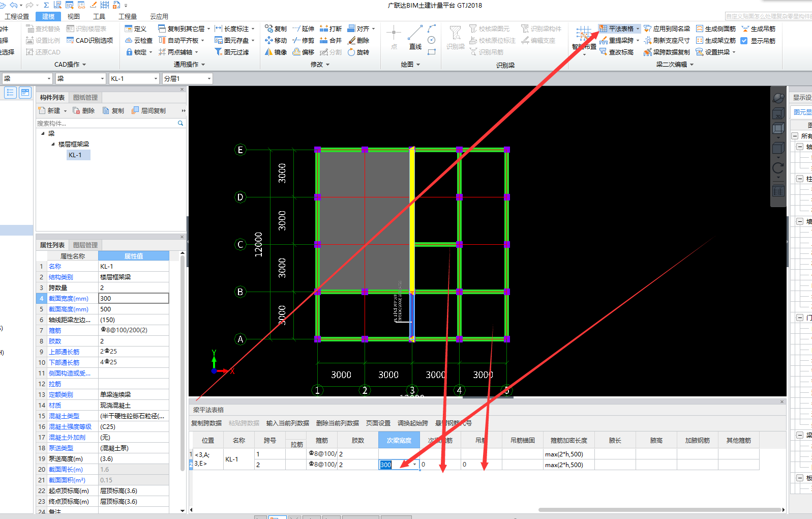This screenshot has height=519, width=812.
Task: Toggle the 显示吊筋 checkbox
Action: (x=744, y=41)
